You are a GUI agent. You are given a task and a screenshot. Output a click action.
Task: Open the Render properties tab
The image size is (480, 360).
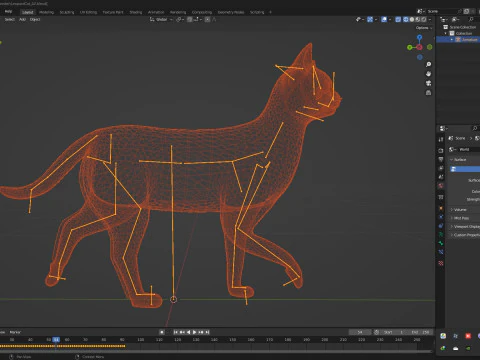(441, 151)
